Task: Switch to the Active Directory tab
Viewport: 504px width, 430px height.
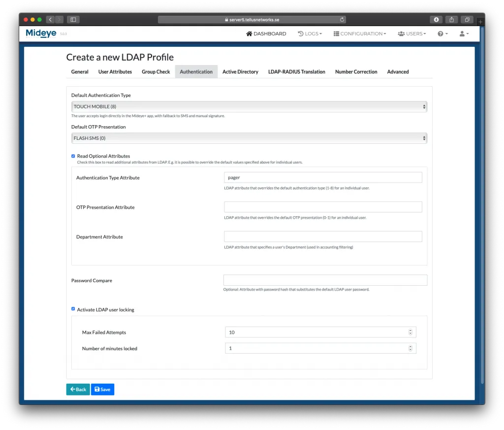Action: (240, 71)
